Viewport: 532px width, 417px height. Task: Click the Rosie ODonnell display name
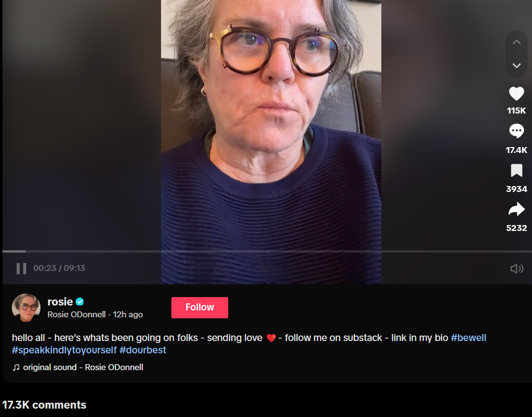click(x=77, y=314)
